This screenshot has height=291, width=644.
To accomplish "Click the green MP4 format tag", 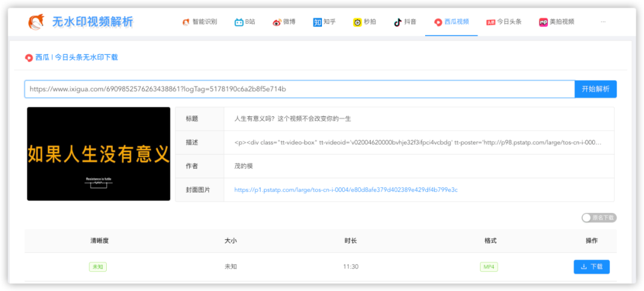I will coord(489,267).
